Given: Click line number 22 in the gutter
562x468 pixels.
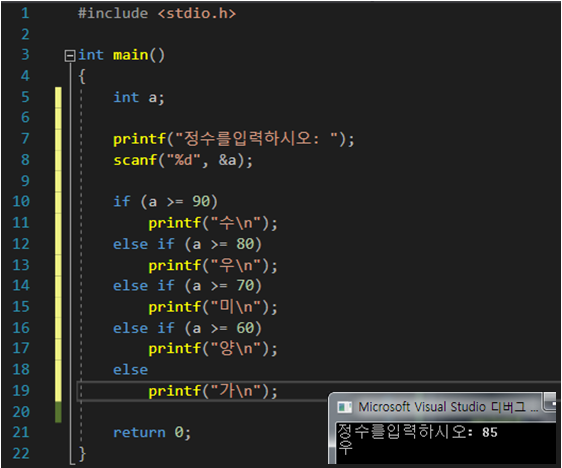Looking at the screenshot, I should [x=21, y=453].
